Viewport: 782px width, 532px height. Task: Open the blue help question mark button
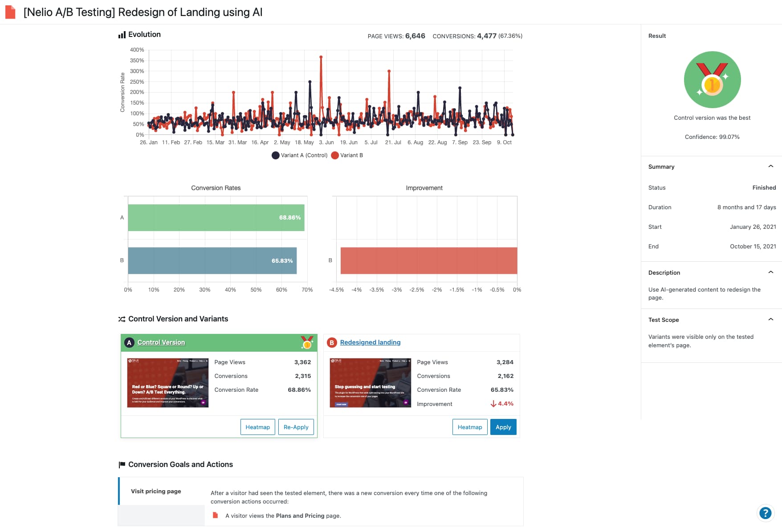pyautogui.click(x=765, y=513)
